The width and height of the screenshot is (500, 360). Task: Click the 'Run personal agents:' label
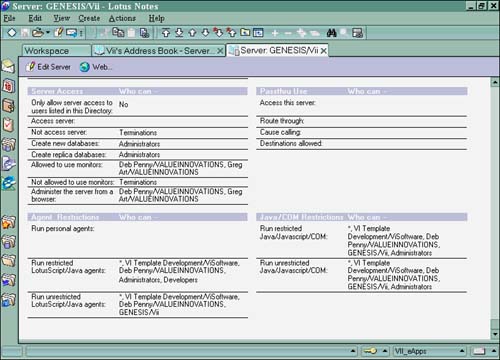[x=63, y=229]
